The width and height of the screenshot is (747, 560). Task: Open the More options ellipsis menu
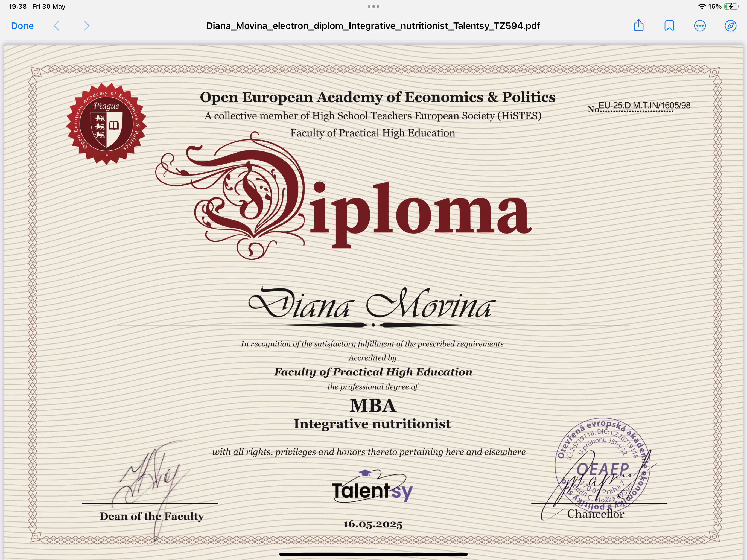700,26
